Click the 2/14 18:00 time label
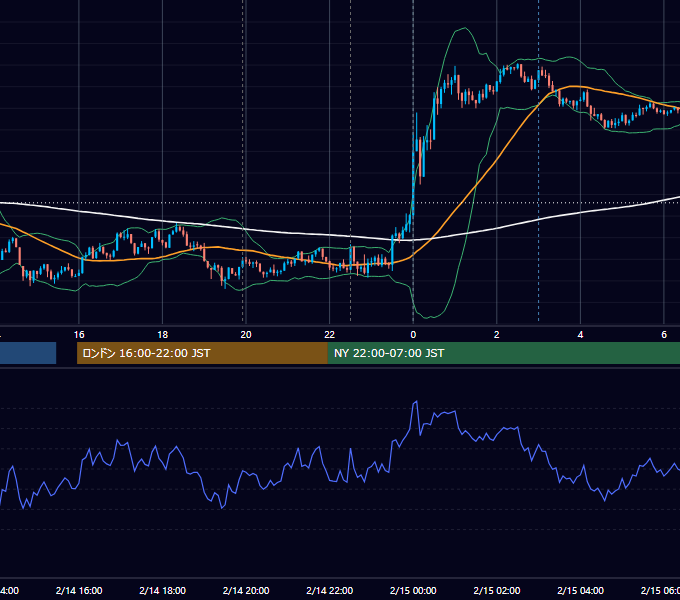This screenshot has height=600, width=680. point(163,590)
